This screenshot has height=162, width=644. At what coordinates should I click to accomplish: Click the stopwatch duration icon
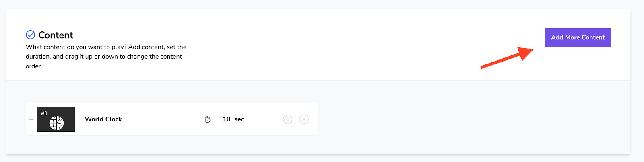(208, 119)
